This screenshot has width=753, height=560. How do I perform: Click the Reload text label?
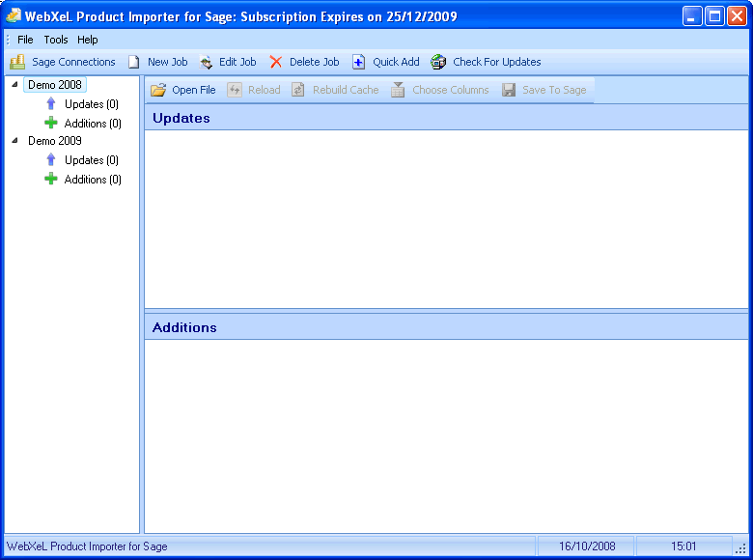click(x=265, y=90)
